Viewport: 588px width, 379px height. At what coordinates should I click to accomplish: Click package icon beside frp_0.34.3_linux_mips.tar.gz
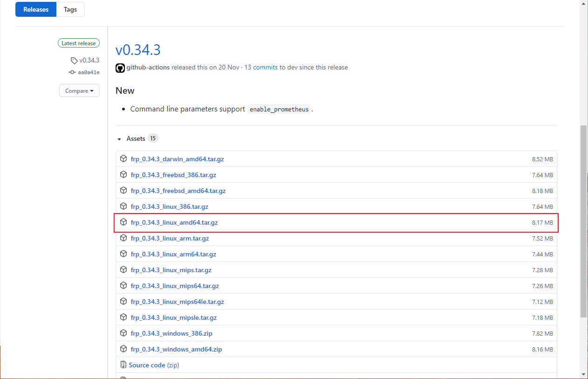point(123,269)
